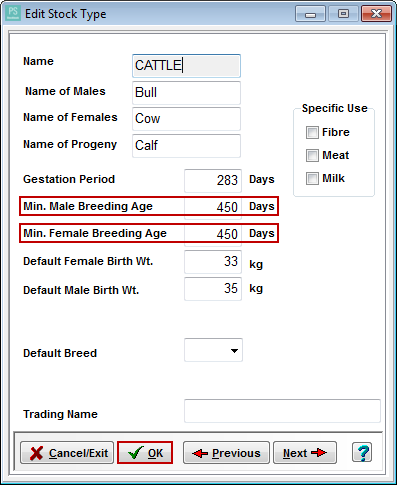Click the Min. Male Breeding Age value
397x485 pixels.
[213, 207]
